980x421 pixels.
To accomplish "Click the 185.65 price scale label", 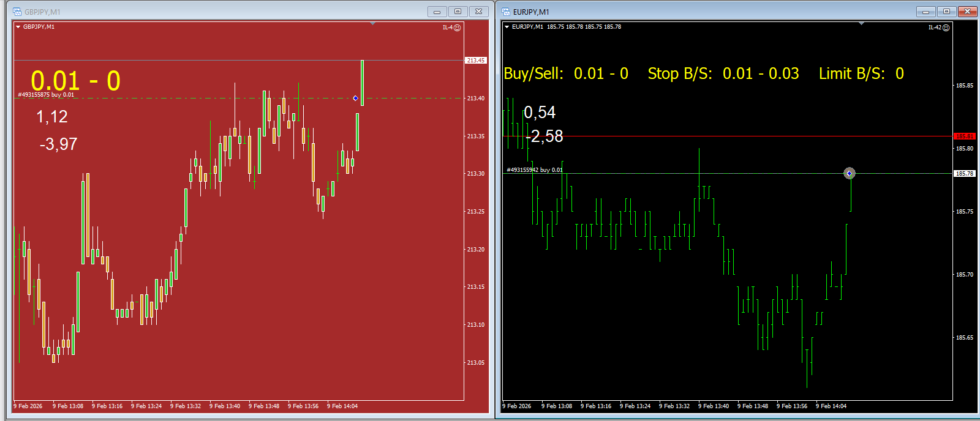I will (965, 337).
